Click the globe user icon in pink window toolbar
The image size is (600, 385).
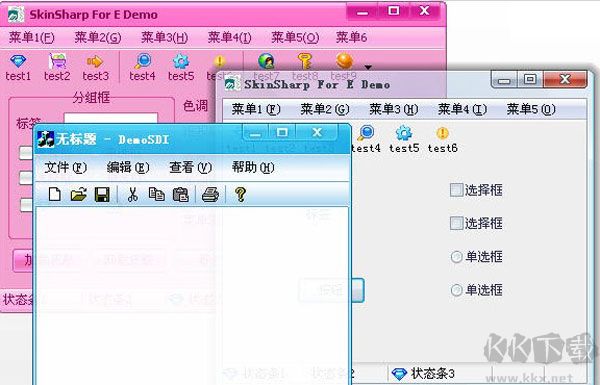click(266, 61)
